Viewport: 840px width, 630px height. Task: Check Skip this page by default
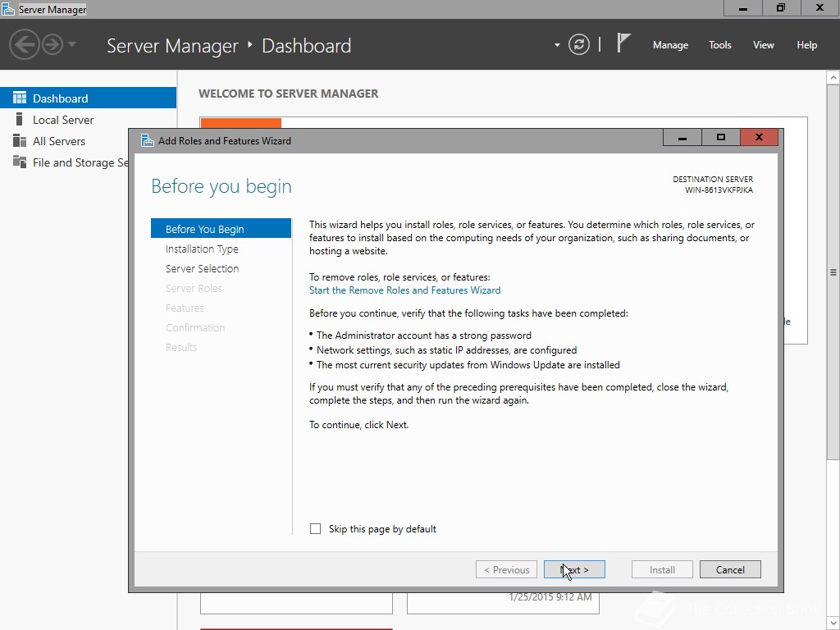click(316, 529)
